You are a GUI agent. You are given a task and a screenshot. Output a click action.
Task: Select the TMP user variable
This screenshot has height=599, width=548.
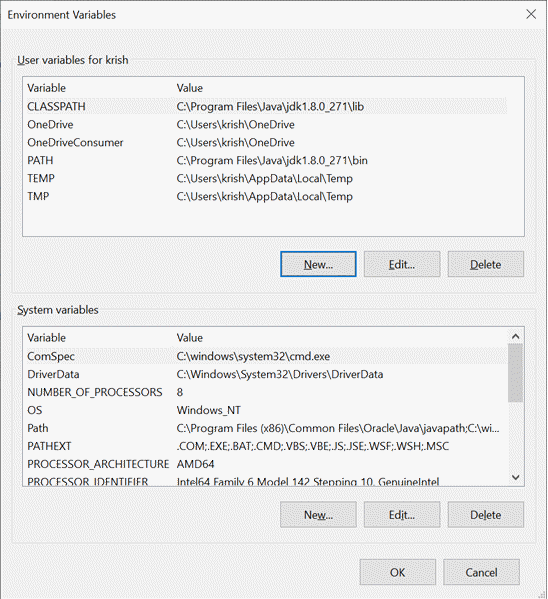point(266,196)
